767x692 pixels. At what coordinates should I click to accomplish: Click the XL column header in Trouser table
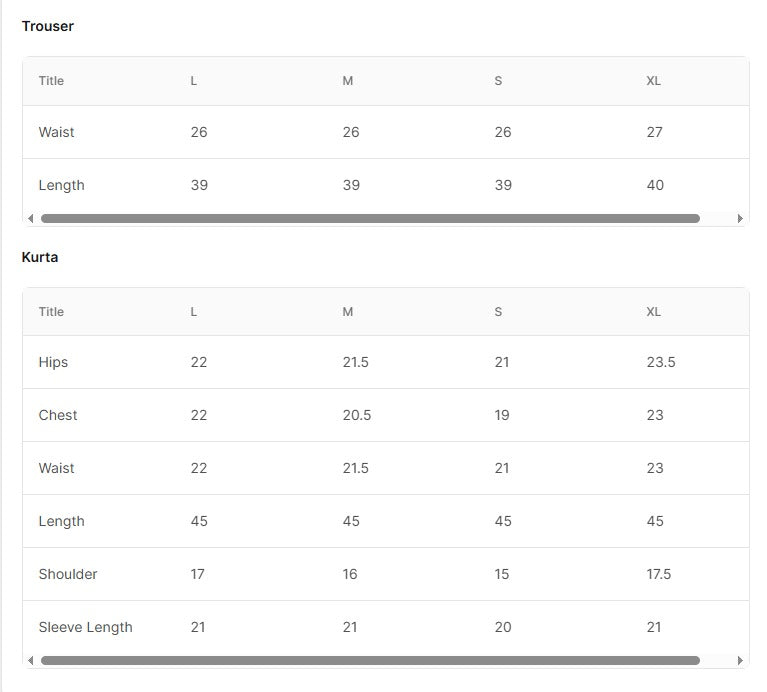coord(654,81)
